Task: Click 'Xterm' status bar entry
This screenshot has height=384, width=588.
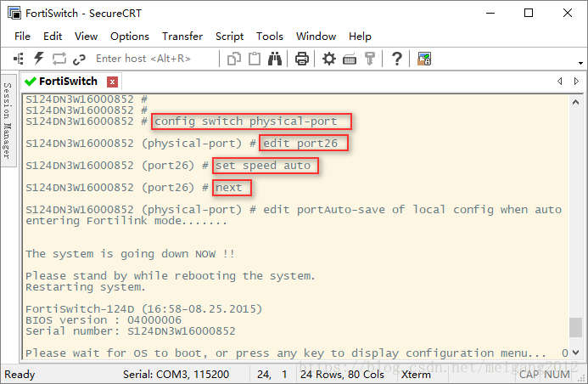Action: click(416, 375)
